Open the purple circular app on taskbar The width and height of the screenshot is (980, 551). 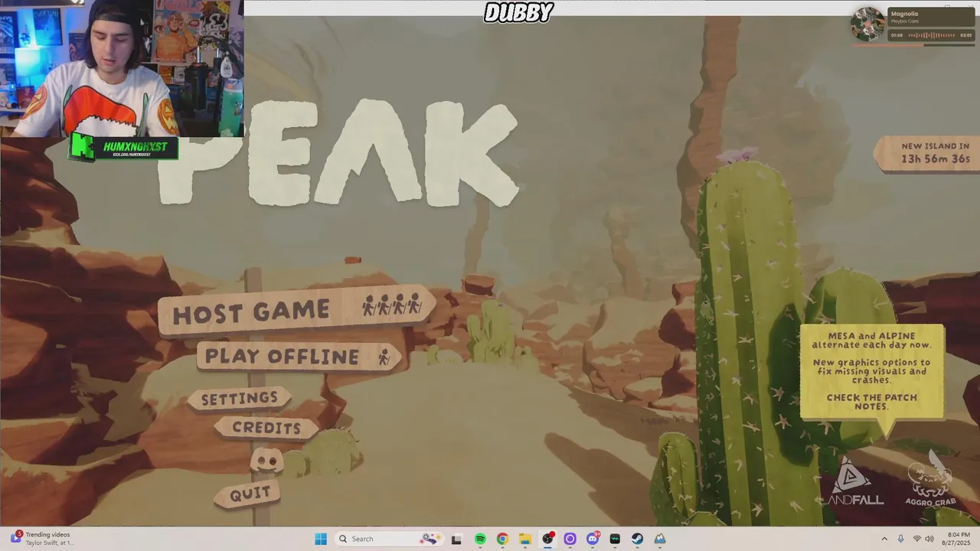570,539
